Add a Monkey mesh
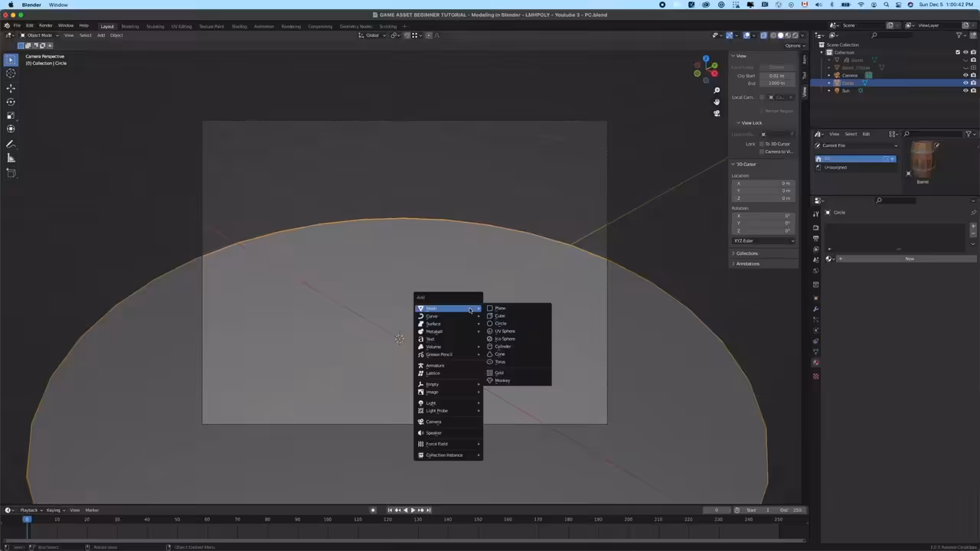Screen dimensions: 980x551 (x=518, y=380)
